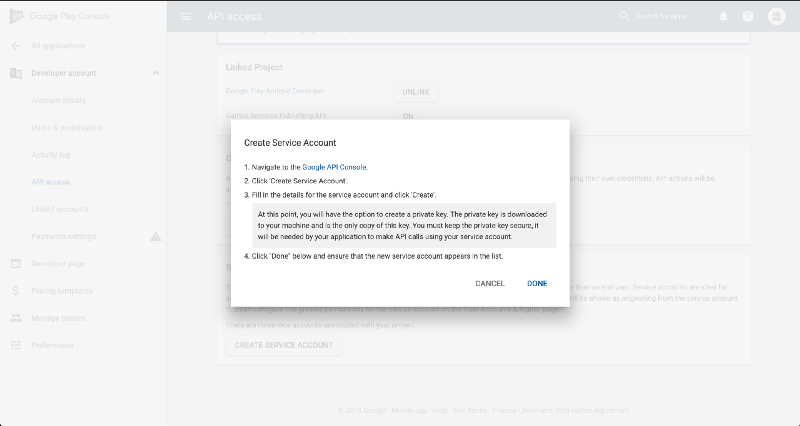Open the Site Terms footer link

[x=470, y=410]
